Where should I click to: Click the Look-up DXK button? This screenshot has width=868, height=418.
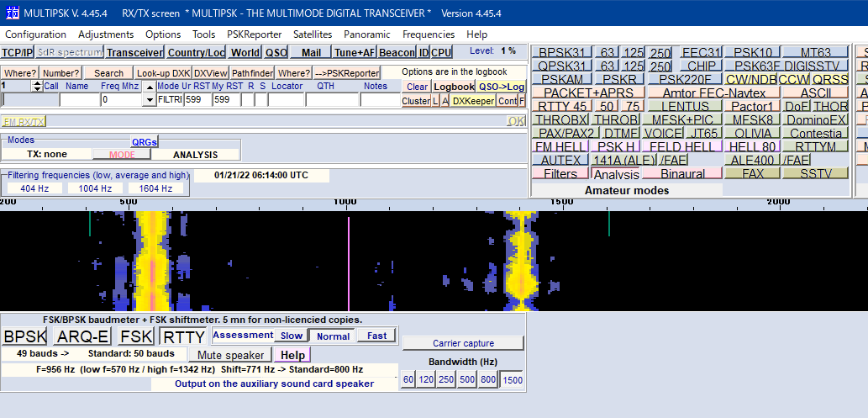click(163, 73)
